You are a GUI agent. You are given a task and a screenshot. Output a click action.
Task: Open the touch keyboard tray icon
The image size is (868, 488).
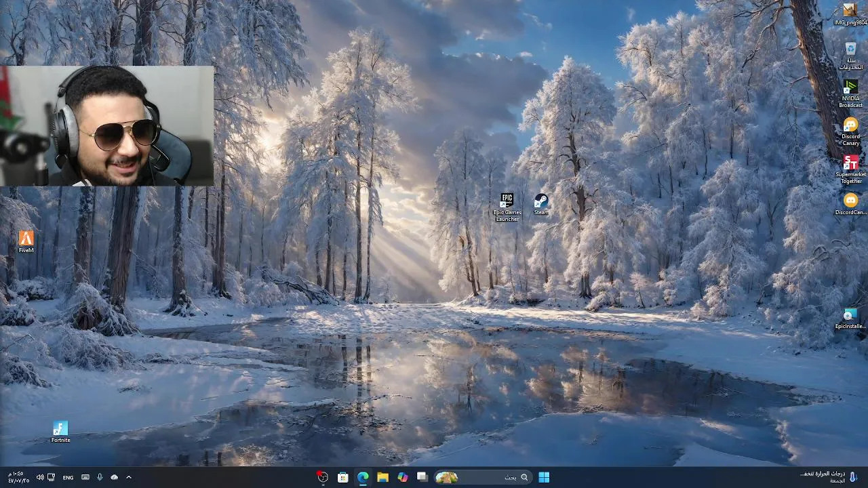tap(85, 477)
